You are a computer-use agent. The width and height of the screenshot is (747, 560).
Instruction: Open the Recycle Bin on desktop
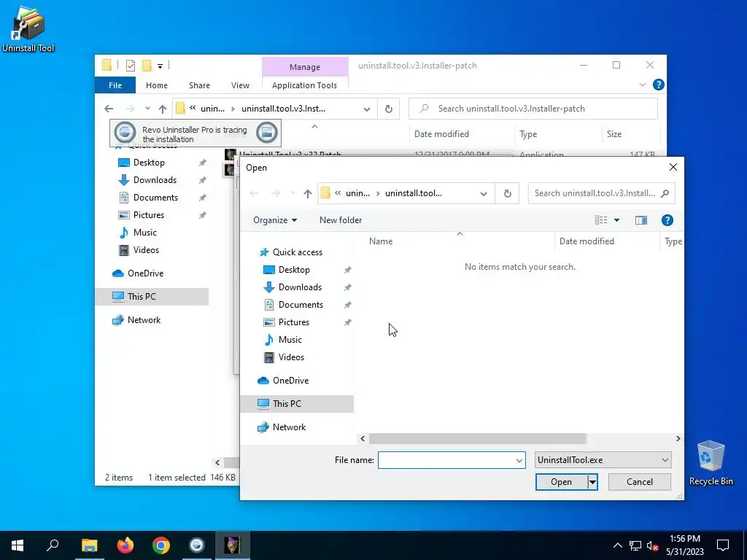pos(711,463)
